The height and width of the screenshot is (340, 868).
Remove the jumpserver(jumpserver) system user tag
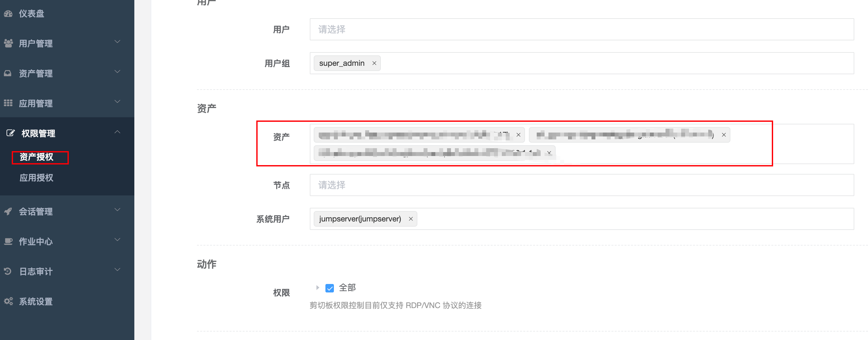[411, 219]
